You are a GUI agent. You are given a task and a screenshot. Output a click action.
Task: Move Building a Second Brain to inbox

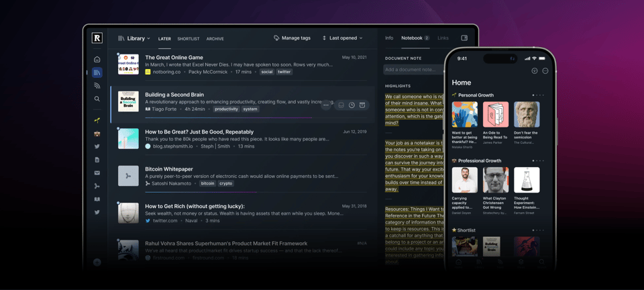pyautogui.click(x=341, y=105)
